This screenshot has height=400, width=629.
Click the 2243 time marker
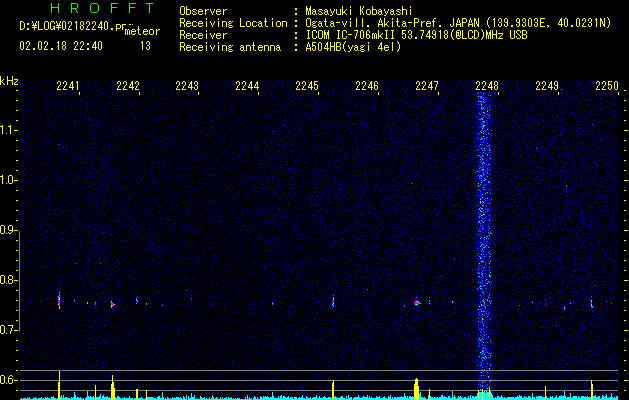[x=187, y=86]
